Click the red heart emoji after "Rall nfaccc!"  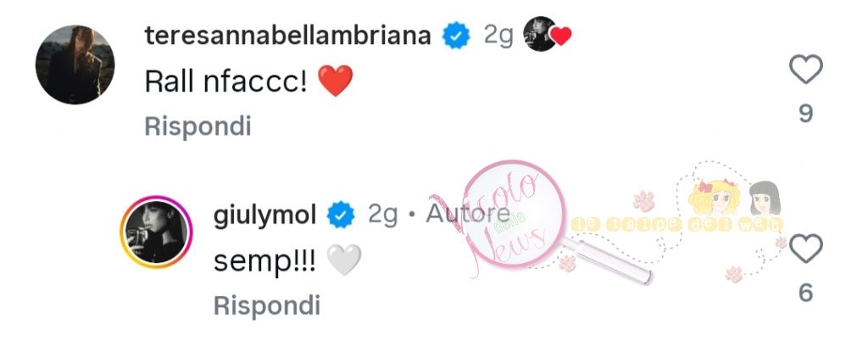click(x=336, y=81)
